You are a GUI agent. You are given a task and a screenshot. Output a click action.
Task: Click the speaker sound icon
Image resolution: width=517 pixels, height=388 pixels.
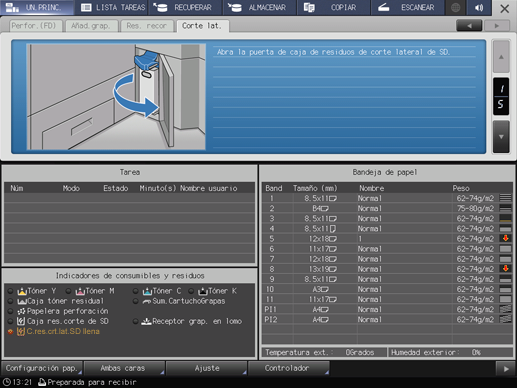[479, 7]
